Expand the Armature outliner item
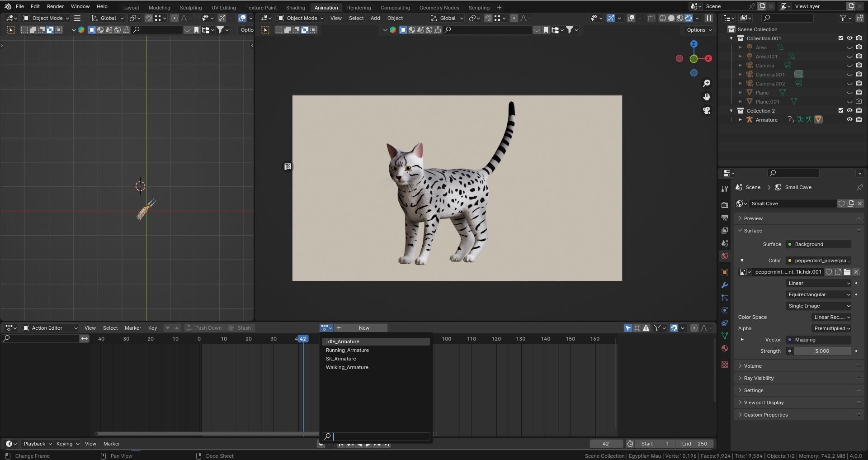The height and width of the screenshot is (460, 868). coord(741,120)
